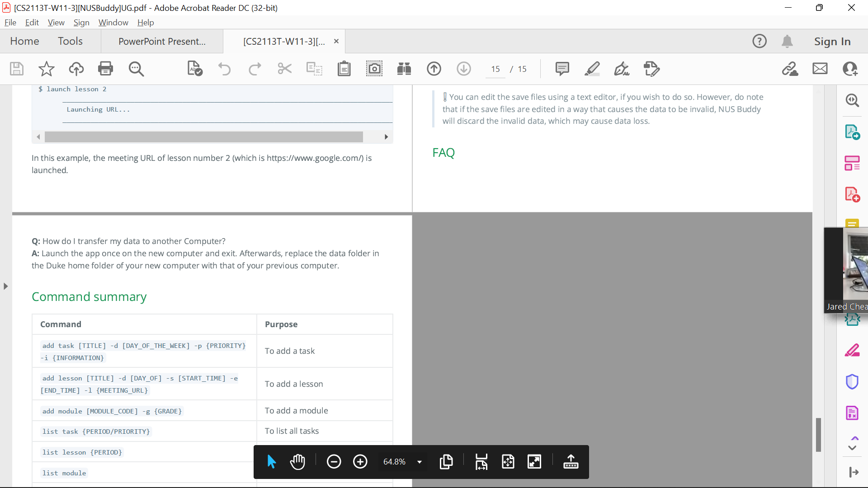Select the Highlight text pen tool
This screenshot has width=868, height=488.
[x=592, y=69]
